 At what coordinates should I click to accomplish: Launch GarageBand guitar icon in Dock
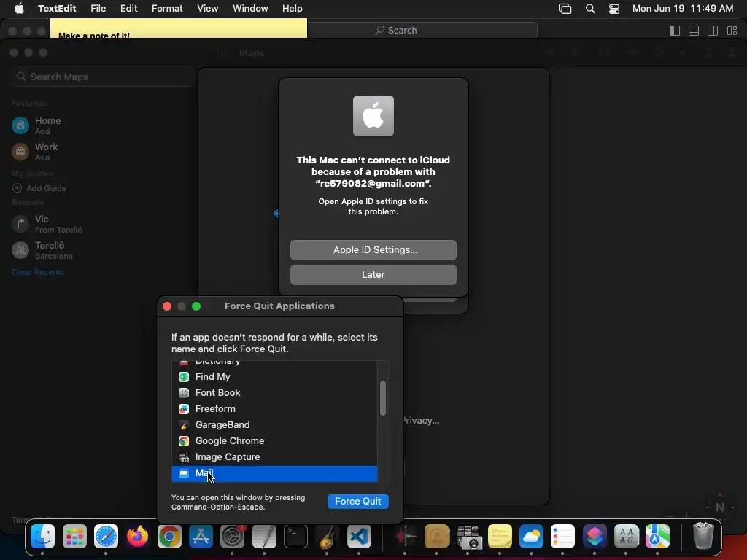coord(327,537)
